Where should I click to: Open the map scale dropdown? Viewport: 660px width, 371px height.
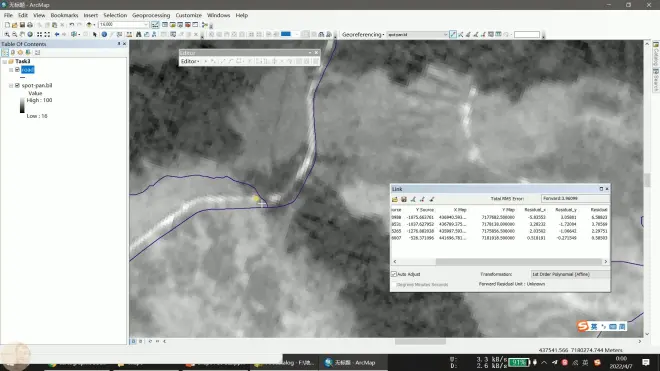146,25
